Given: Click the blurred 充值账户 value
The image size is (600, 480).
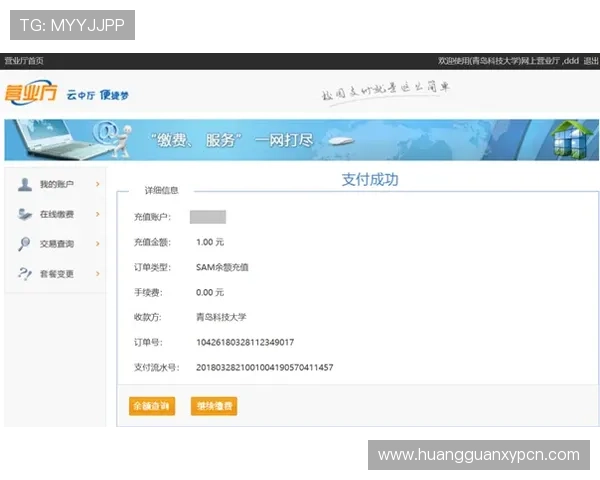Looking at the screenshot, I should tap(208, 217).
